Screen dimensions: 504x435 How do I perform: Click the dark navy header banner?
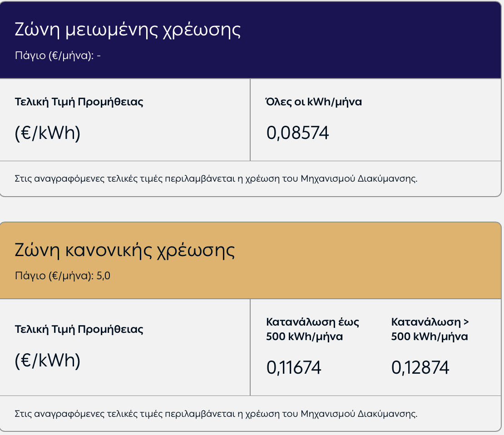coord(250,40)
